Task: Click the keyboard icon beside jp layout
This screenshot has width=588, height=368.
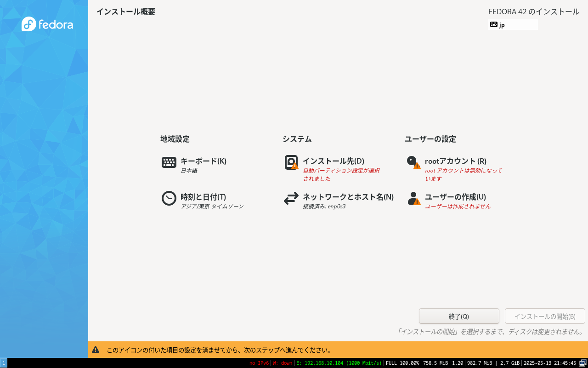Action: [x=494, y=24]
